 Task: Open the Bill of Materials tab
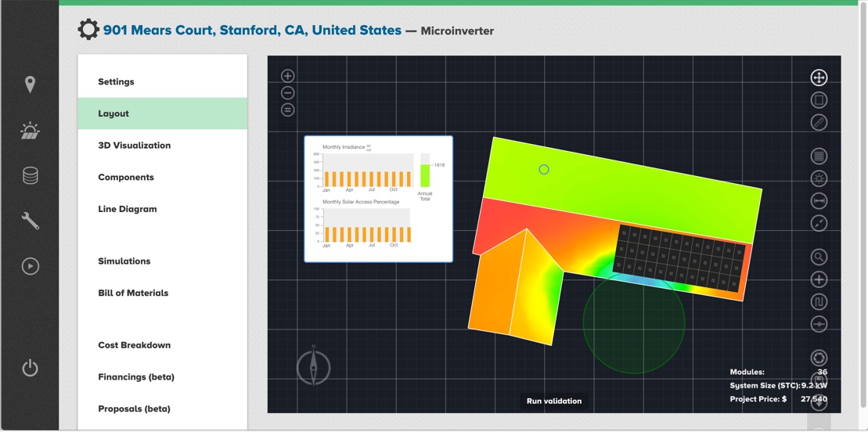click(133, 293)
